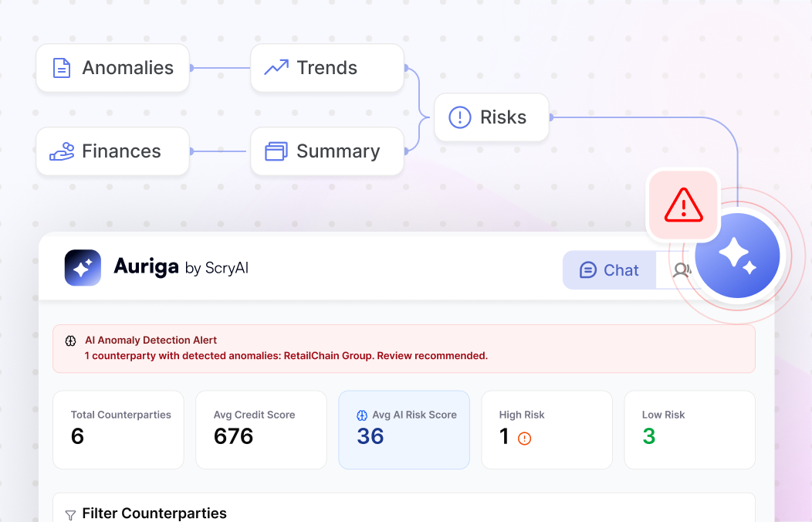Viewport: 812px width, 522px height.
Task: Select the Summary workflow node
Action: click(327, 151)
